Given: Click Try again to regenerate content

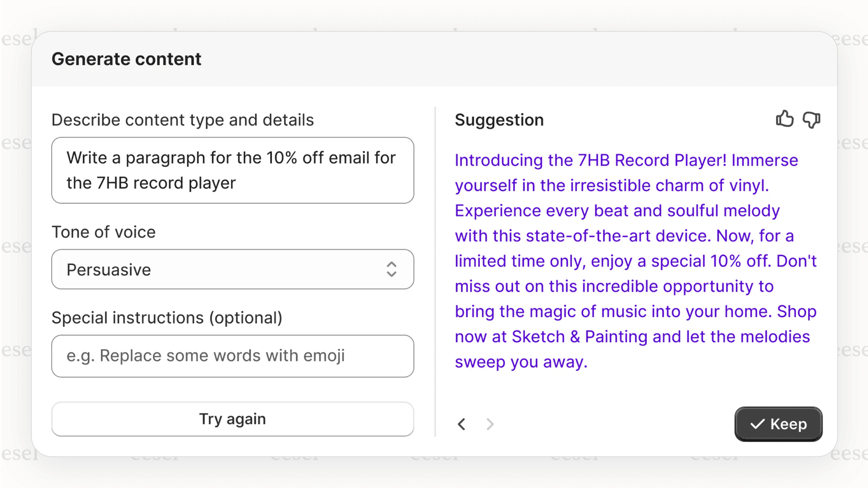Looking at the screenshot, I should click(233, 419).
